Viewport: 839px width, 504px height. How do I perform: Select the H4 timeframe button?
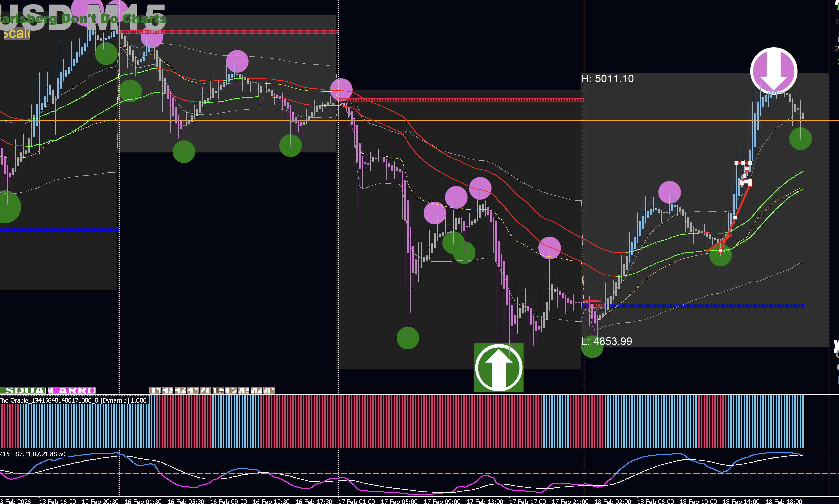tap(180, 391)
